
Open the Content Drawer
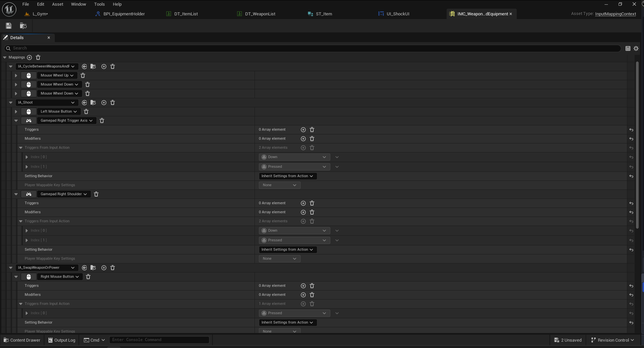22,340
